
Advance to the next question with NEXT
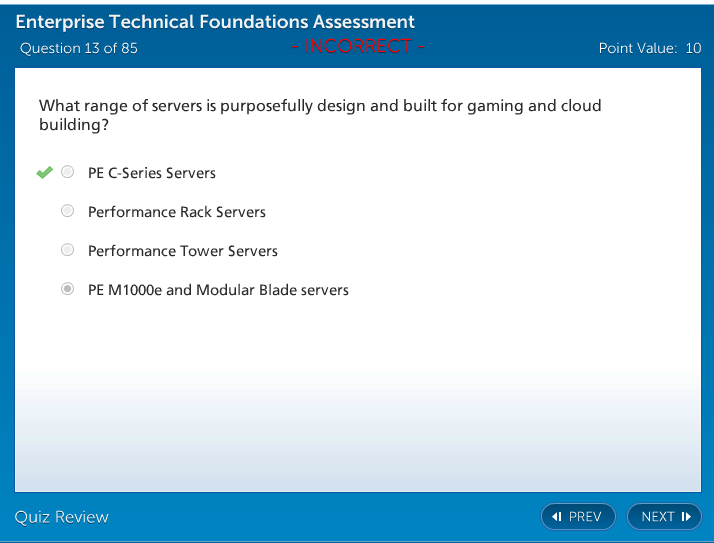point(663,517)
